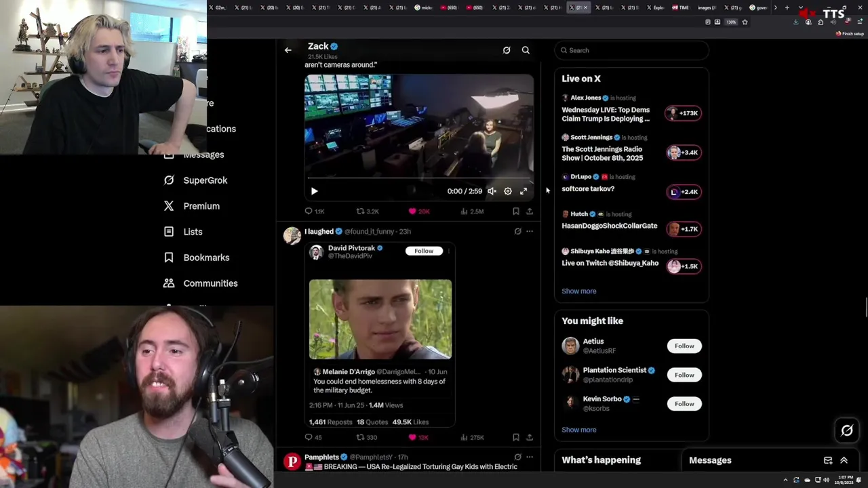Click the X search input field

[631, 50]
